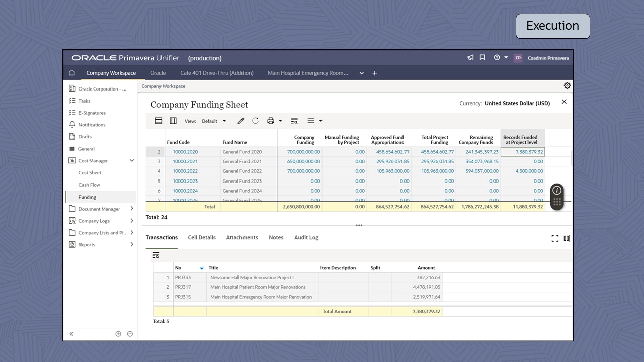Screen dimensions: 644x362
Task: Expand the transactions panel to full screen
Action: [555, 238]
